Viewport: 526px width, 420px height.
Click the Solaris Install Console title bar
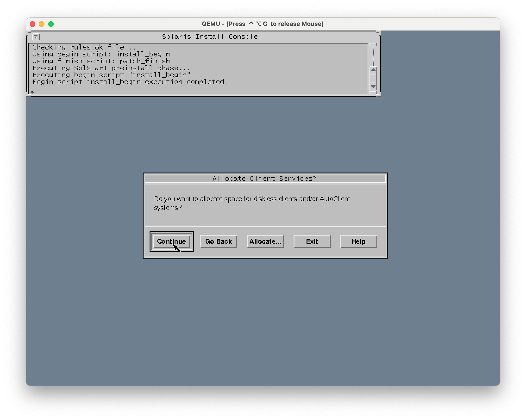[209, 37]
